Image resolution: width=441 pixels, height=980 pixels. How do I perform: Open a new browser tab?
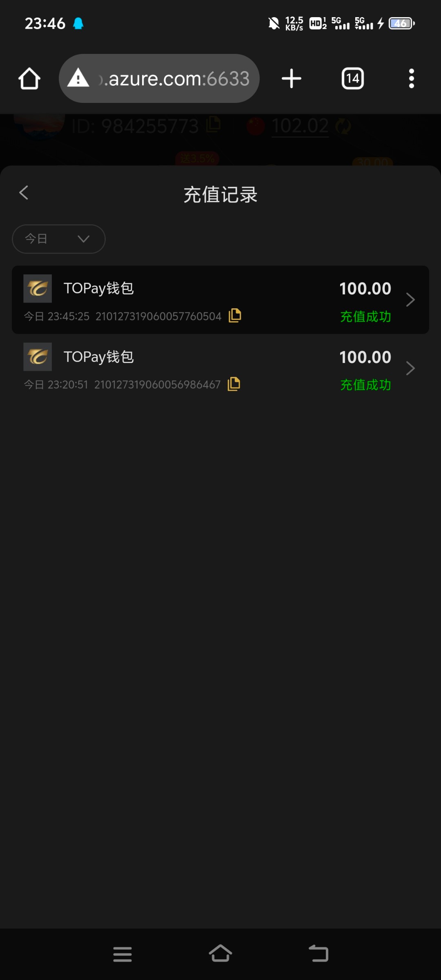(x=292, y=78)
